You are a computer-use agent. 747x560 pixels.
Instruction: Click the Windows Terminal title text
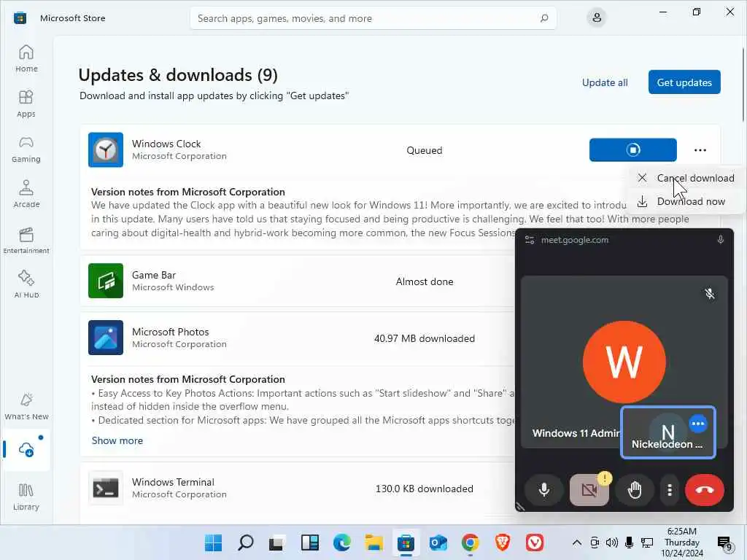[x=173, y=482]
